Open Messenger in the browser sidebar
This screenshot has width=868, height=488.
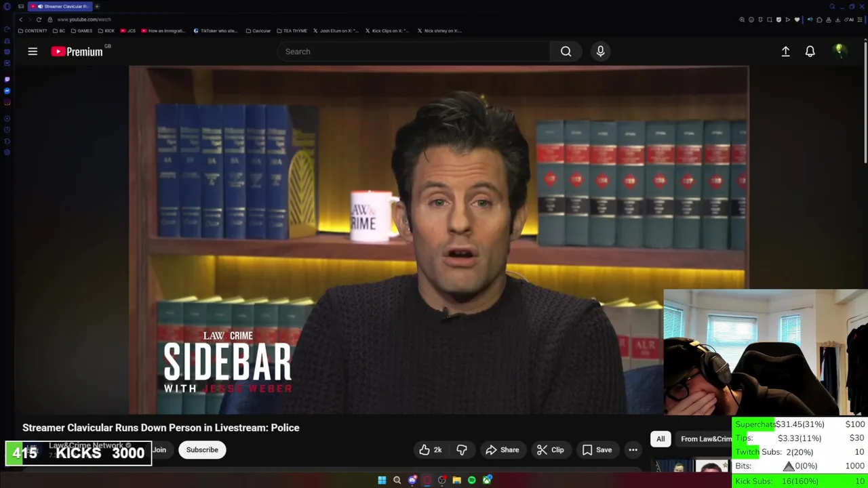pos(7,91)
